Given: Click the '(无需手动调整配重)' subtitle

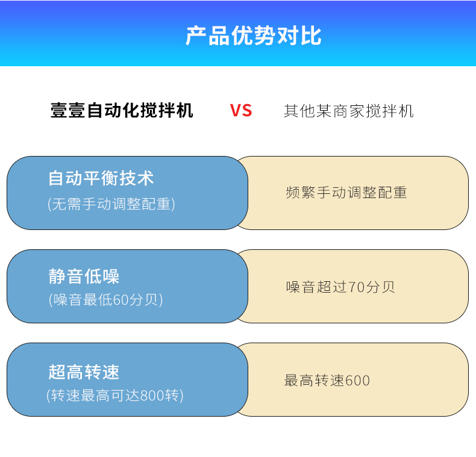Looking at the screenshot, I should (111, 204).
